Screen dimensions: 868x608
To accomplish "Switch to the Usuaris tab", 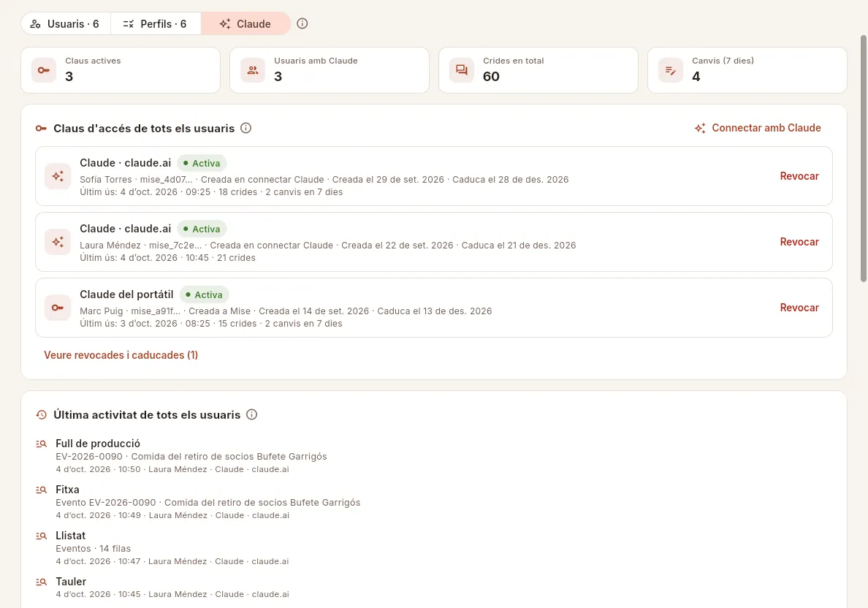I will point(65,24).
